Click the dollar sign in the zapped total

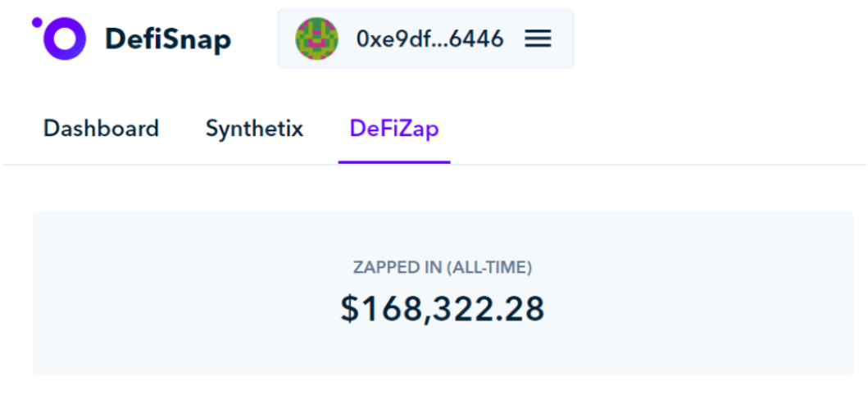[349, 309]
